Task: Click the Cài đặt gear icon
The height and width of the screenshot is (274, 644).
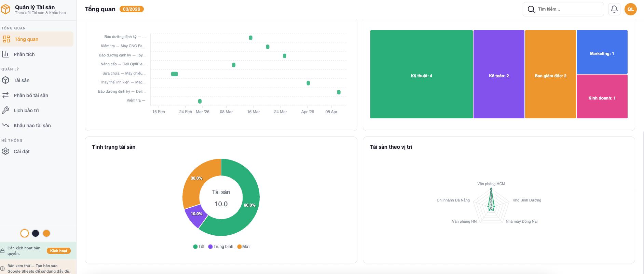Action: [x=5, y=152]
